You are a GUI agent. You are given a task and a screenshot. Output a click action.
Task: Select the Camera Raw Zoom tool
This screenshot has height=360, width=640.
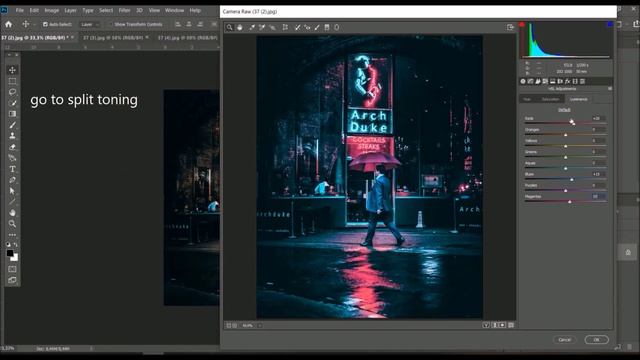[x=229, y=27]
